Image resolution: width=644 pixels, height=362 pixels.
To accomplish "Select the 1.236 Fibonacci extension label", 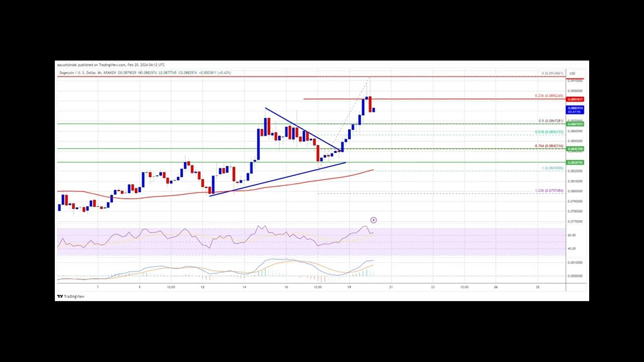I will click(549, 191).
